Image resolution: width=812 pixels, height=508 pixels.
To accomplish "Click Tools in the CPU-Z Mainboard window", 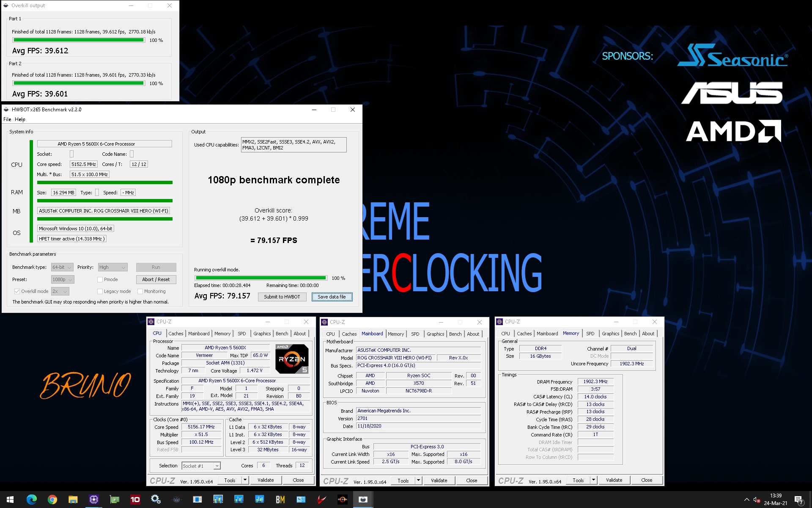I will pos(403,480).
